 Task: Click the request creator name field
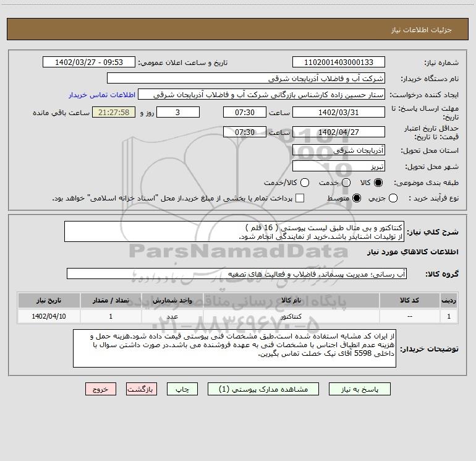point(261,95)
